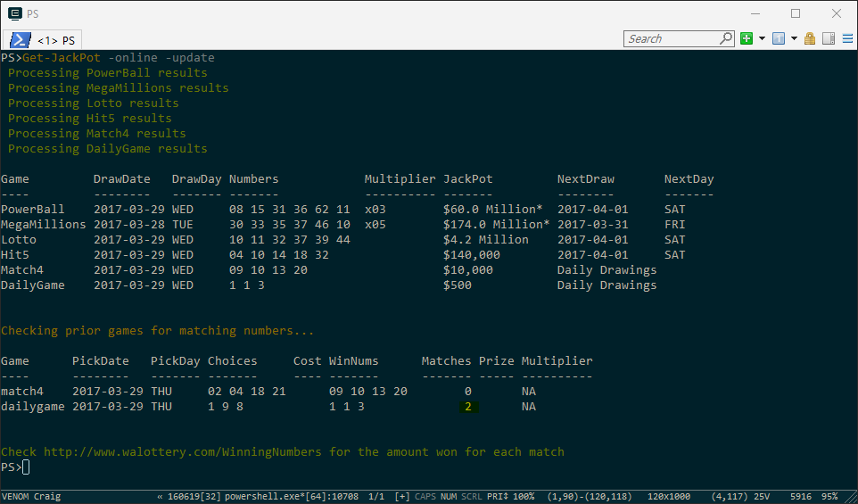The height and width of the screenshot is (504, 858).
Task: Toggle the padlock lock icon
Action: pyautogui.click(x=810, y=39)
